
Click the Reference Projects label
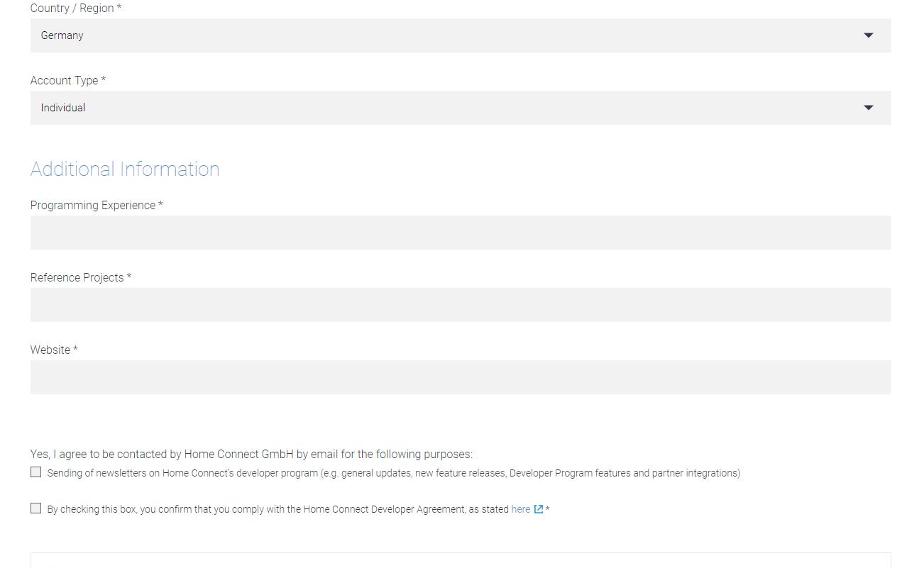81,278
